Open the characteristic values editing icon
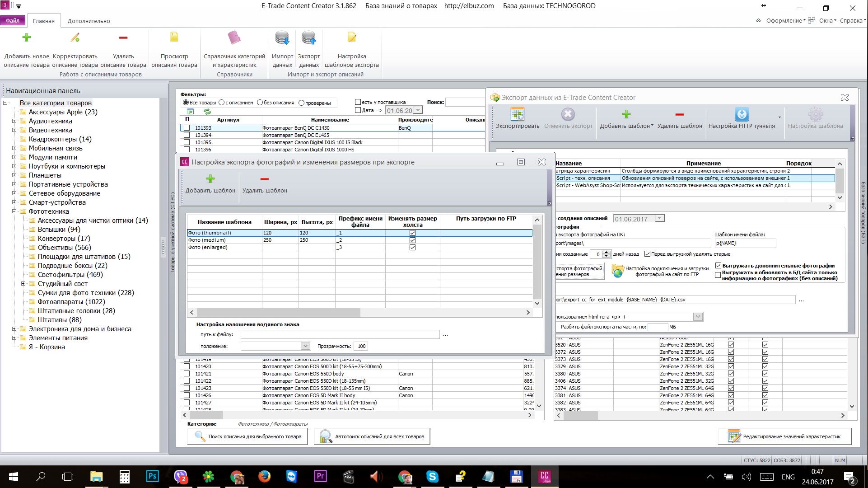The height and width of the screenshot is (488, 868). (734, 436)
